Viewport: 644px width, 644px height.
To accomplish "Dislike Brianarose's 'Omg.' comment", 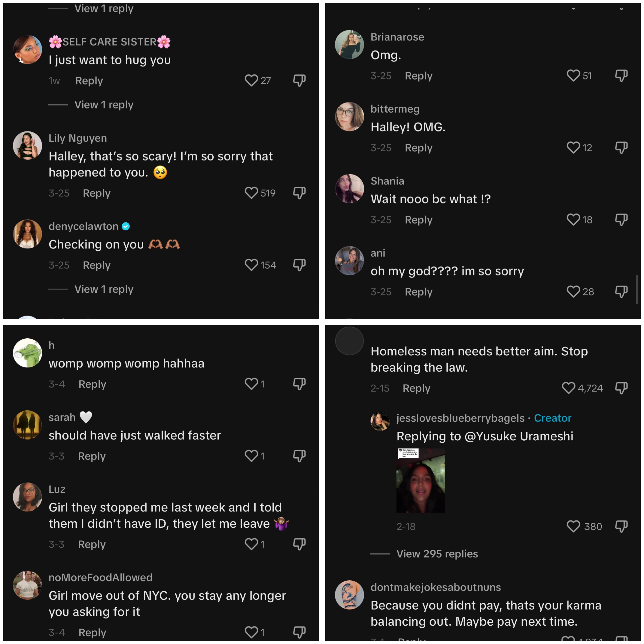I will [x=621, y=76].
